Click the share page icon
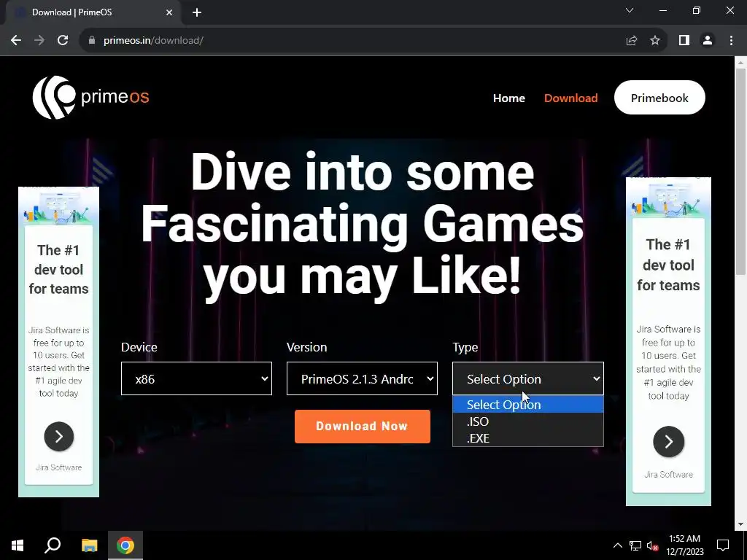 [x=632, y=41]
